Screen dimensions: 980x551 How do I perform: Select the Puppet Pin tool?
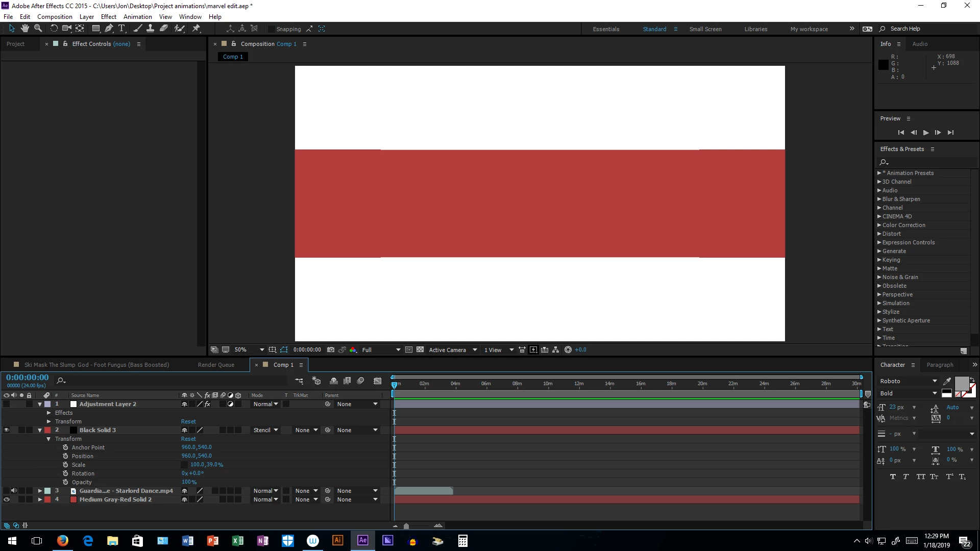[196, 29]
